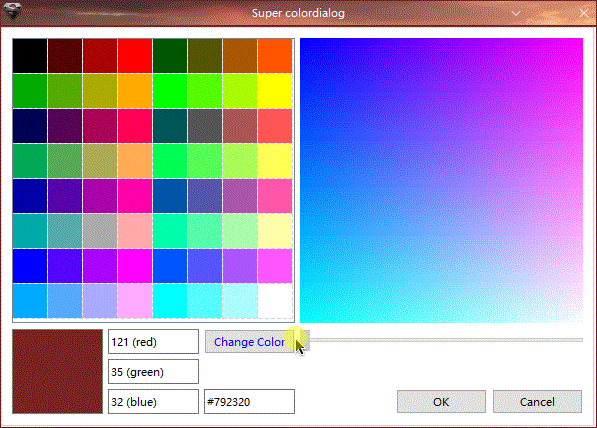Click the blue value field showing 32
597x428 pixels.
tap(153, 401)
